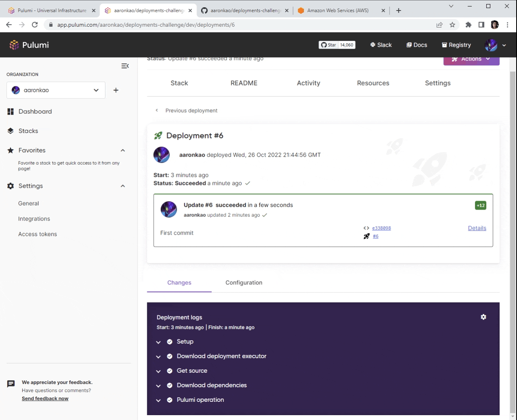Close the Pulumi Universal Infrastructure tab
517x420 pixels.
[x=93, y=11]
